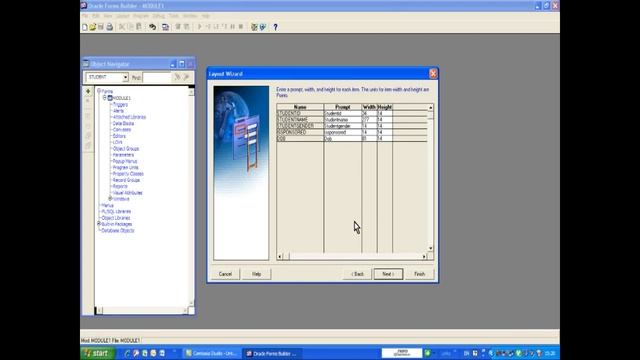
Task: Open the Windows Start menu
Action: pyautogui.click(x=98, y=353)
